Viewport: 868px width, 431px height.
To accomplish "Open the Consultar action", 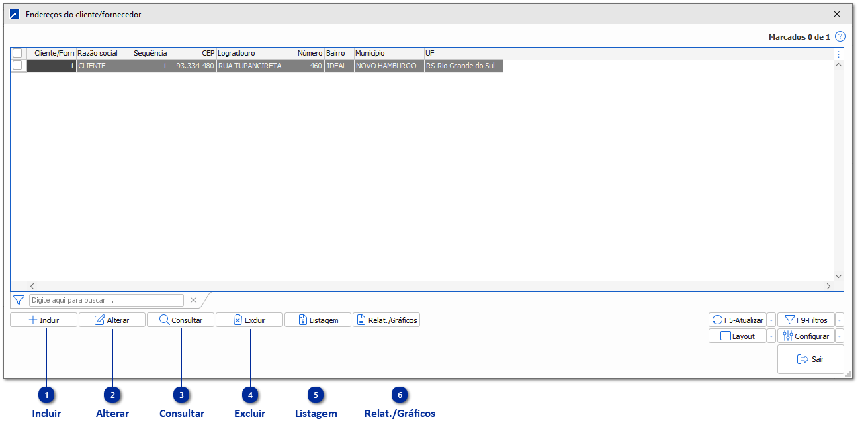I will 181,320.
